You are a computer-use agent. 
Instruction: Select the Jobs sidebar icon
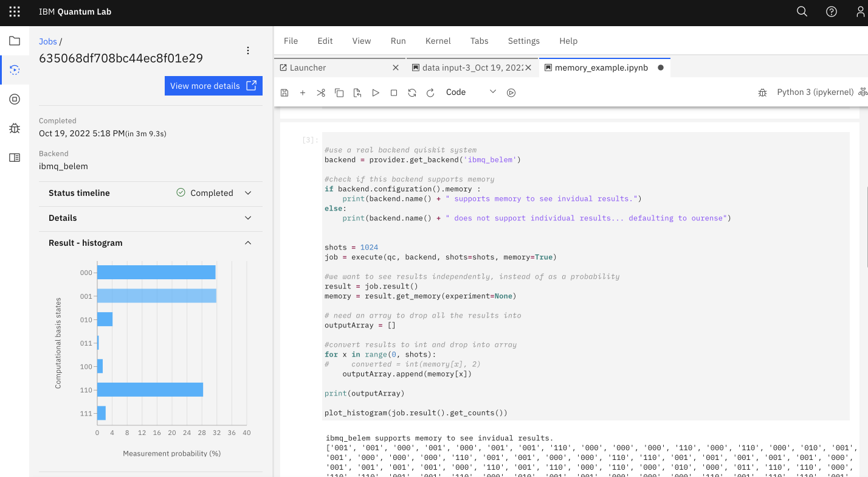[x=15, y=70]
